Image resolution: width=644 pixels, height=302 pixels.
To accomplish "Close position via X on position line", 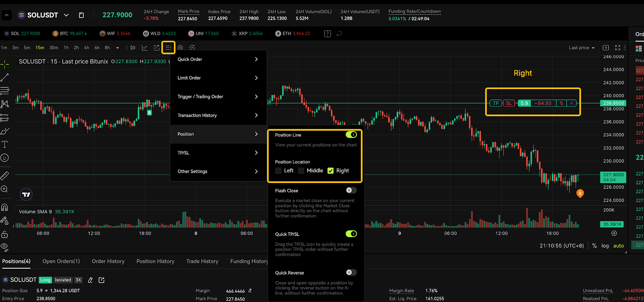I will tap(572, 103).
